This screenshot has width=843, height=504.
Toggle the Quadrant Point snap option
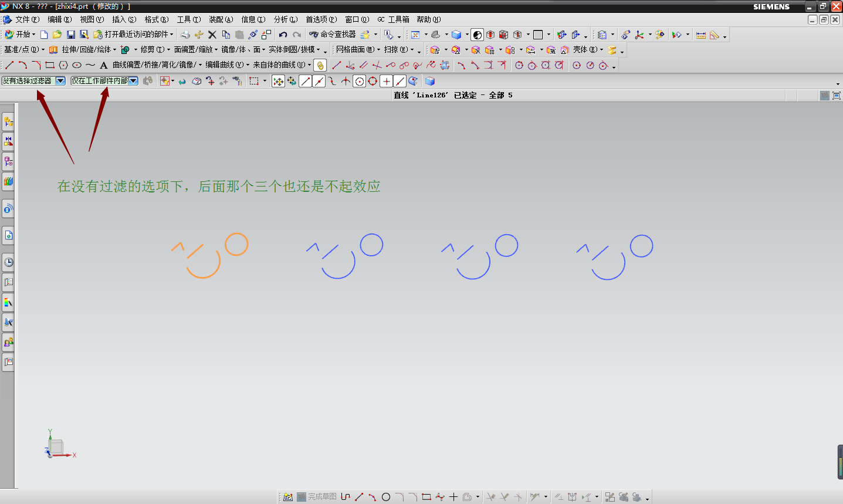pos(373,81)
